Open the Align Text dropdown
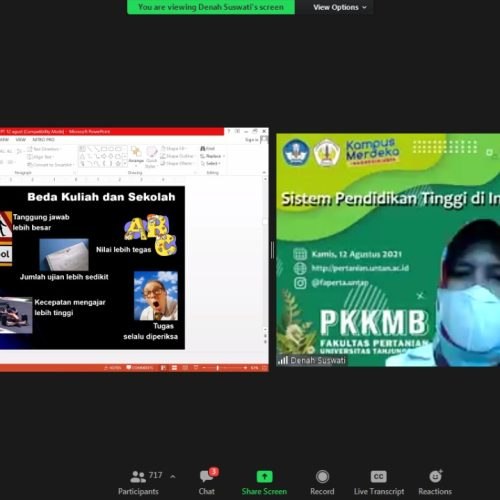Viewport: 500px width, 500px height. (40, 157)
